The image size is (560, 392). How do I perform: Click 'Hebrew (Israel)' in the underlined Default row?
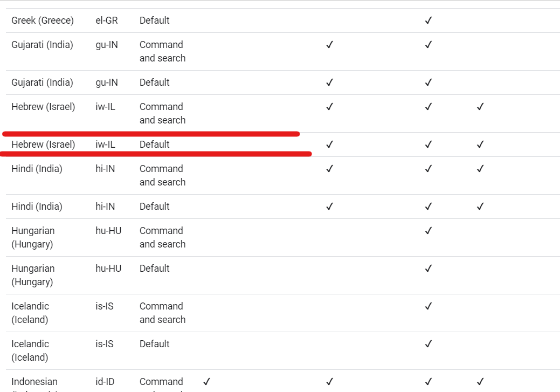coord(43,145)
